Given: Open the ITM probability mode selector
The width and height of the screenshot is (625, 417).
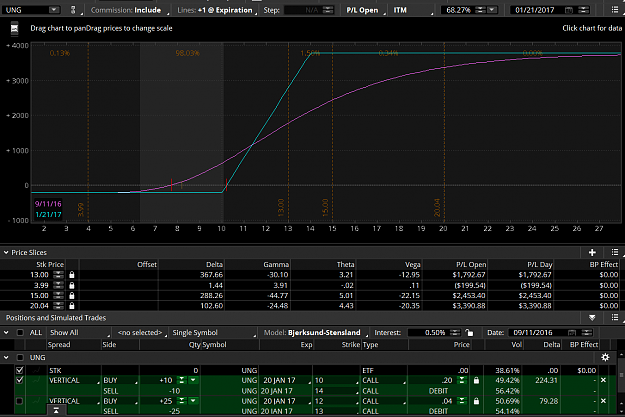Looking at the screenshot, I should [x=413, y=10].
